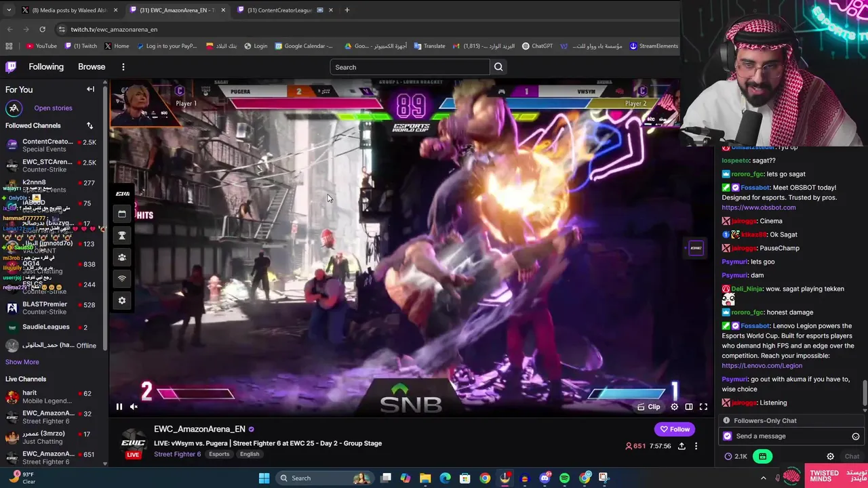Reload the current page
Screen dimensions: 868x488
[42, 29]
